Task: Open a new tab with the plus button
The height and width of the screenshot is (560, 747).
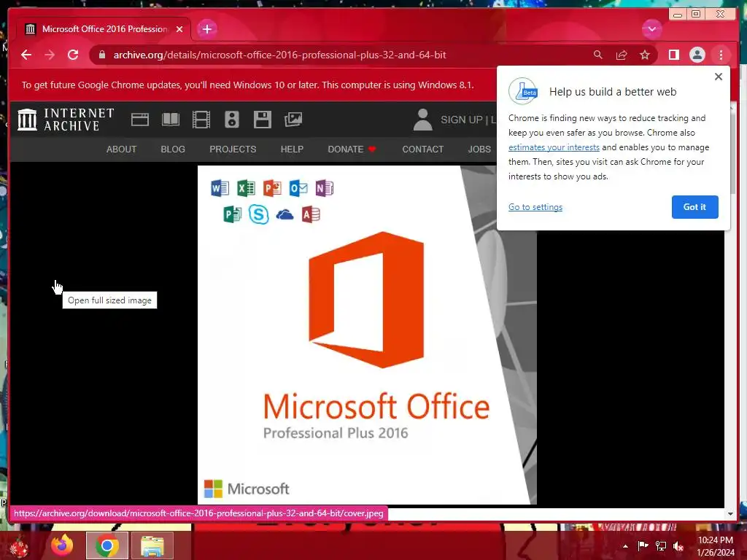Action: pos(206,29)
